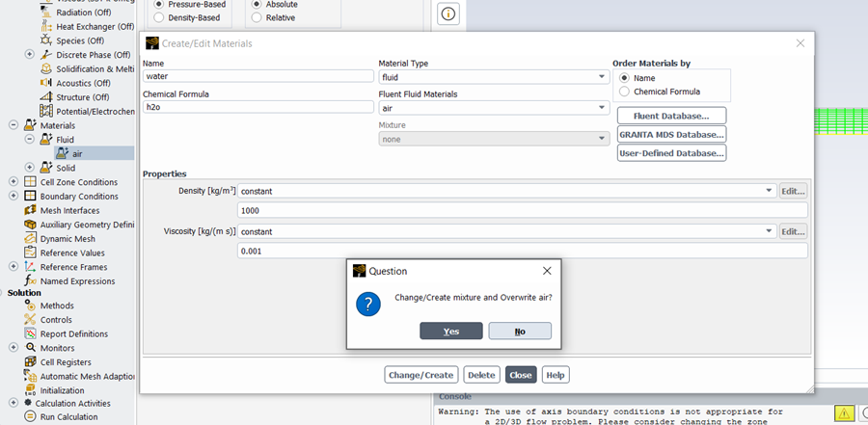This screenshot has height=425, width=868.
Task: Click the Run Calculation icon
Action: [x=31, y=416]
